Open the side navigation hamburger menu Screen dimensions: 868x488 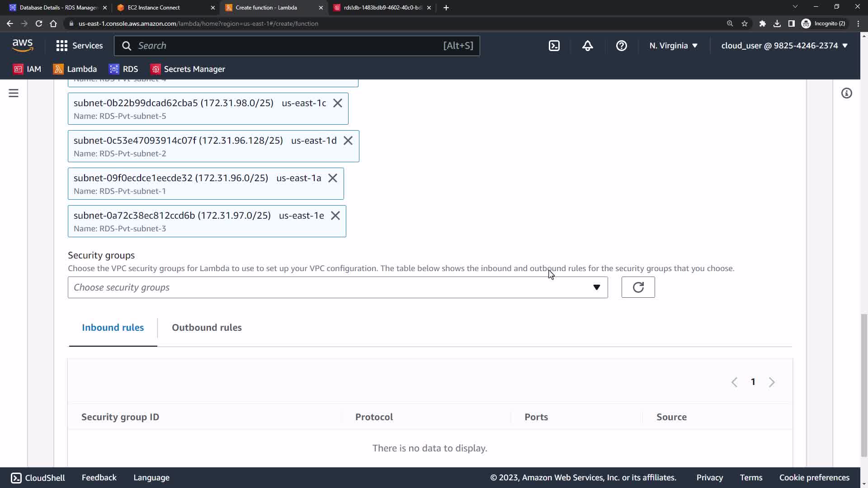[x=14, y=93]
